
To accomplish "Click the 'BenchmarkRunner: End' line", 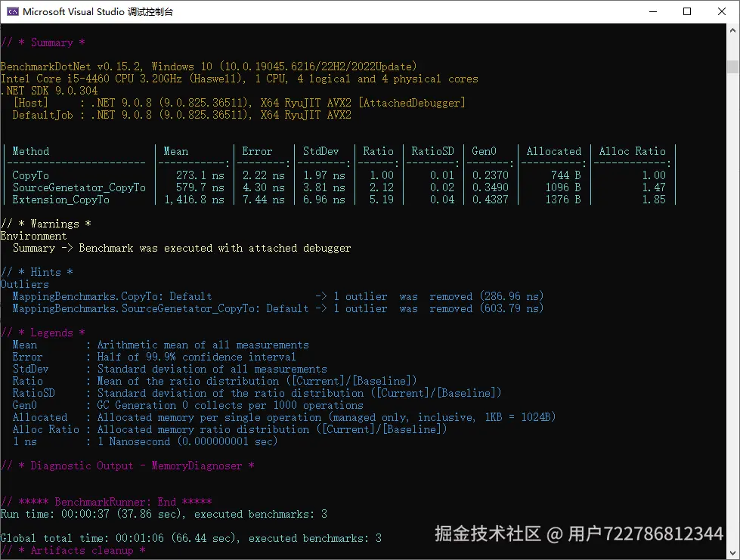I will (x=106, y=502).
